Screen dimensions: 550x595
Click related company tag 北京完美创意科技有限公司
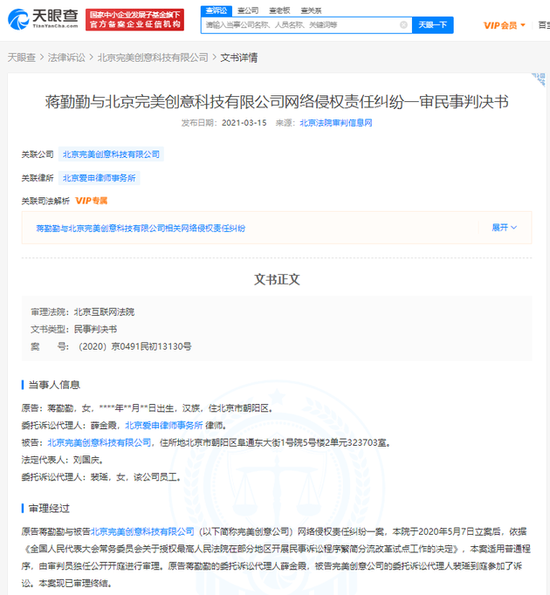click(x=111, y=154)
